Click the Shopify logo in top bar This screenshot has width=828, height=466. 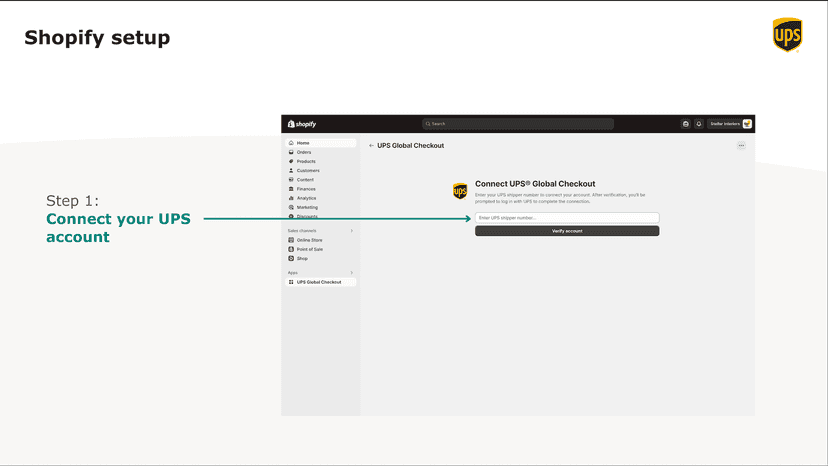[302, 124]
